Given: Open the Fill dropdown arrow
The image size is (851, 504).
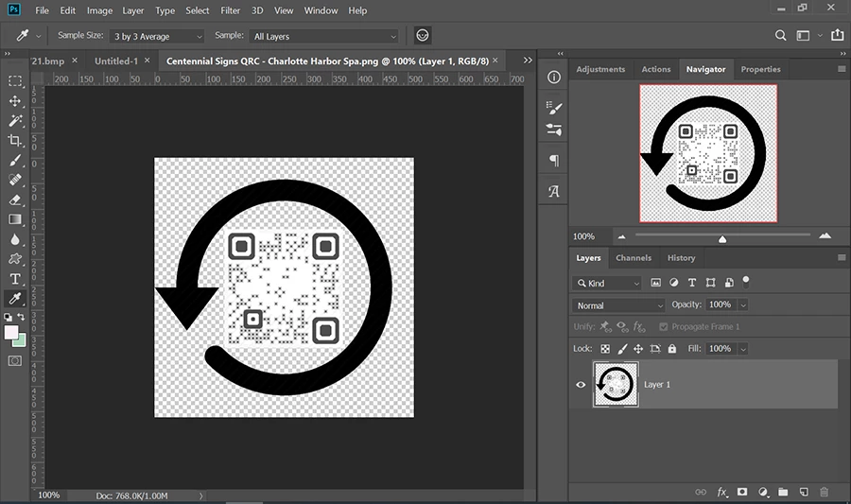Looking at the screenshot, I should click(x=743, y=349).
